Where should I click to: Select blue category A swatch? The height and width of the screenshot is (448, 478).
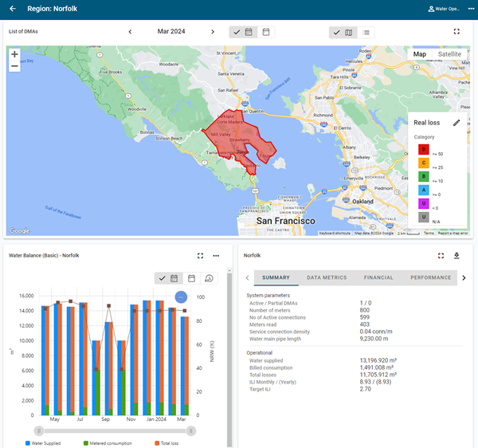[x=424, y=190]
